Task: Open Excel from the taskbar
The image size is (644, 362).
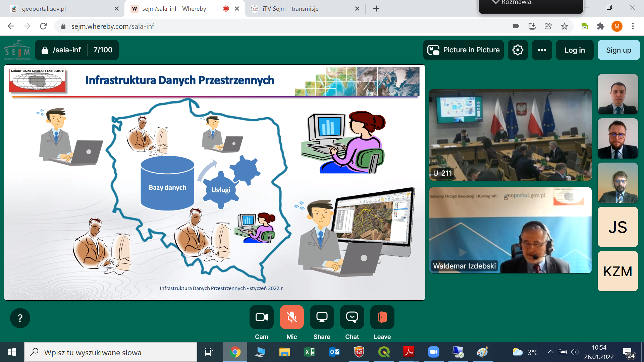Action: click(309, 352)
